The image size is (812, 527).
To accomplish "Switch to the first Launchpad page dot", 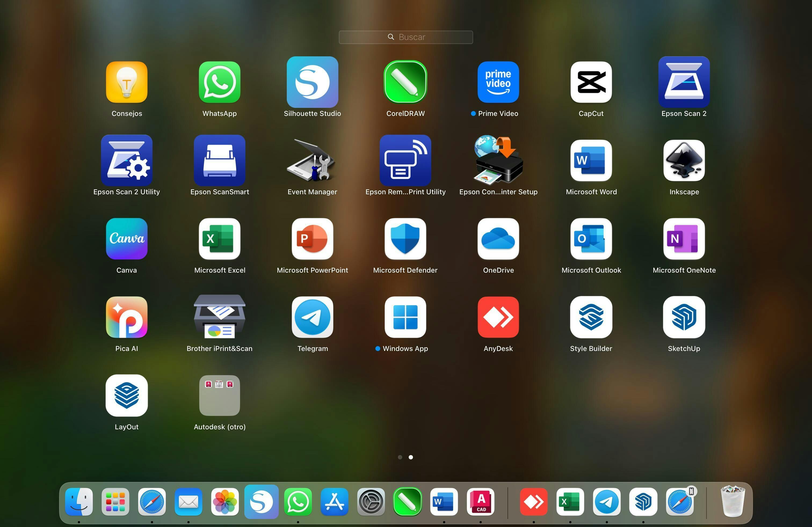I will (400, 457).
